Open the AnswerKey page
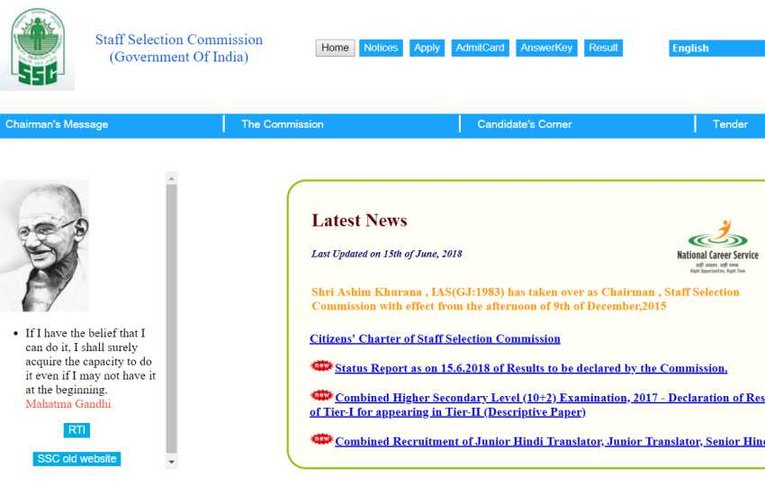Image resolution: width=765 pixels, height=495 pixels. tap(546, 48)
